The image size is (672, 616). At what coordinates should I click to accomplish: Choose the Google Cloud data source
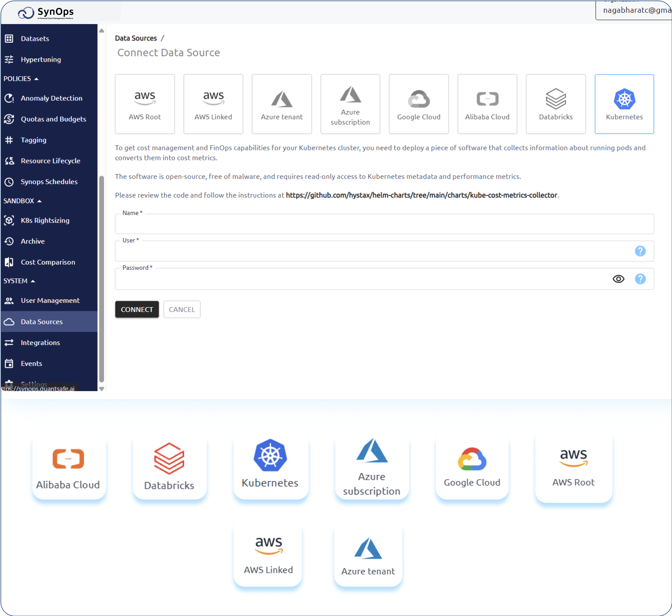(419, 104)
